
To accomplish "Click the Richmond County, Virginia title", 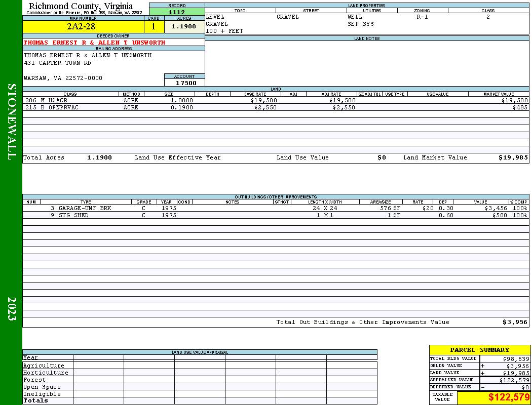I will point(81,6).
